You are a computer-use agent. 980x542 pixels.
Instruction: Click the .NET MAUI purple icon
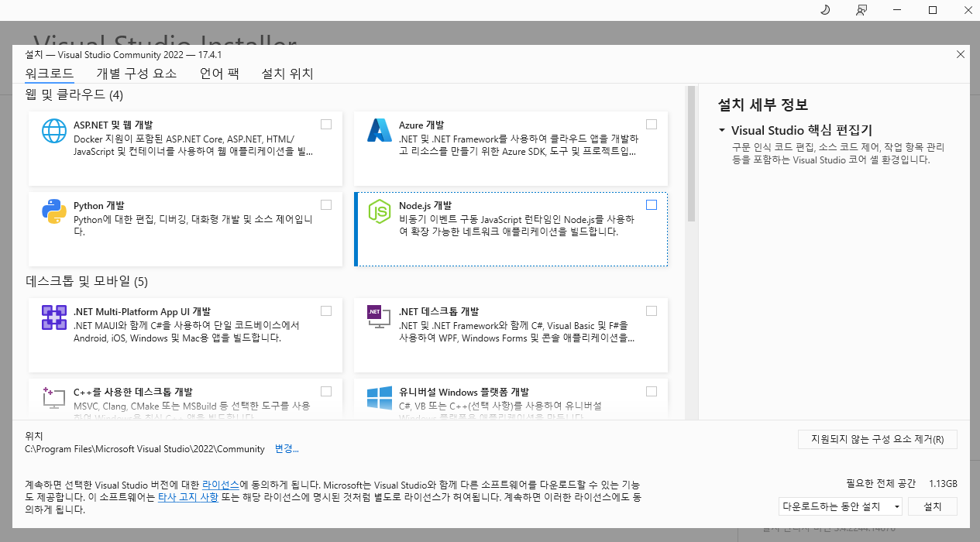click(x=54, y=317)
